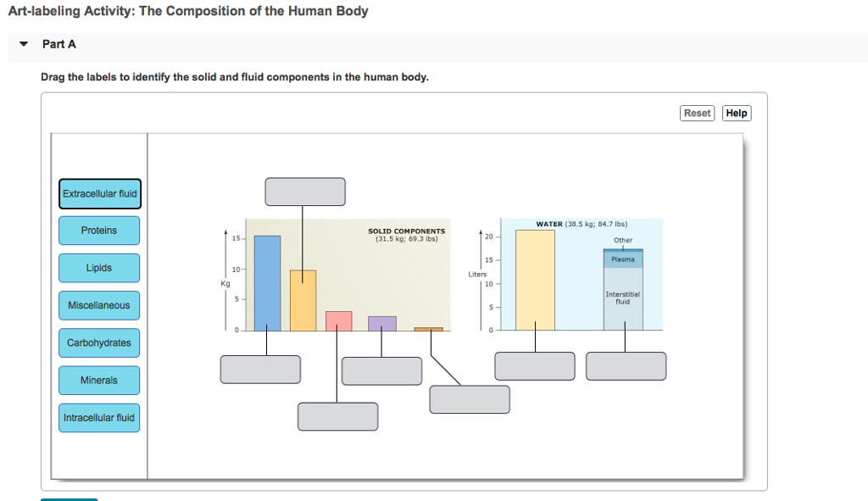
Task: Click the Interstitial fluid segment
Action: pos(623,297)
